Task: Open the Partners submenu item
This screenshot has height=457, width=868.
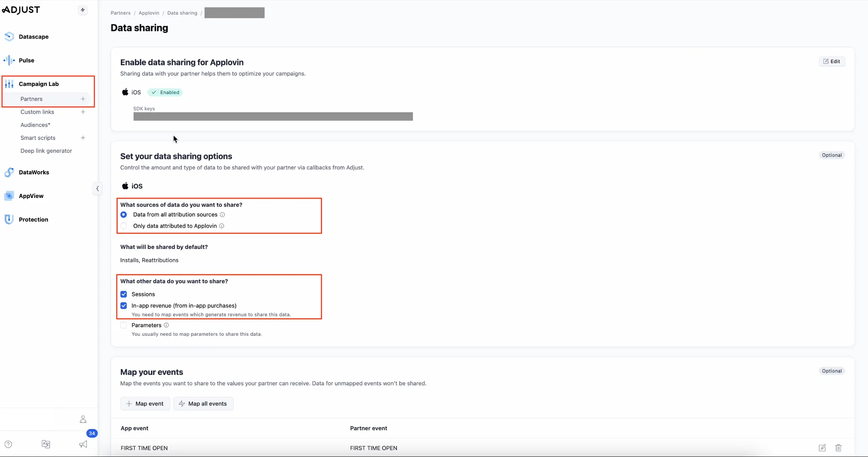Action: [x=31, y=99]
